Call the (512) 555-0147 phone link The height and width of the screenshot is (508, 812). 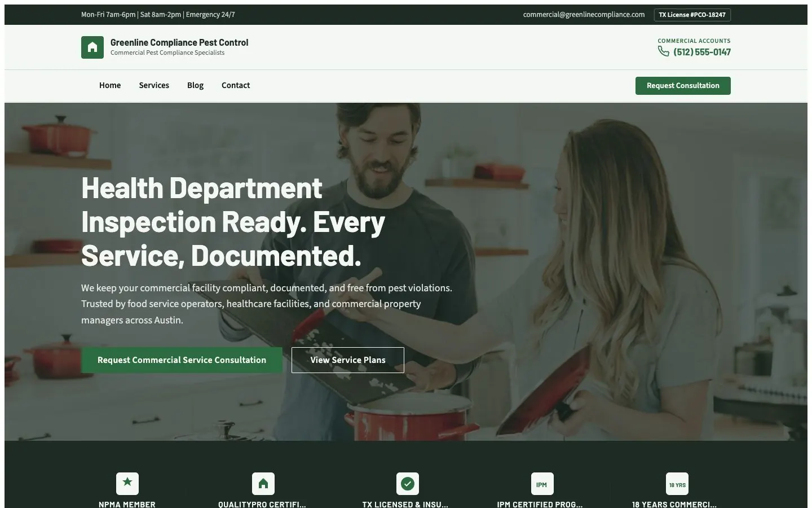[702, 52]
